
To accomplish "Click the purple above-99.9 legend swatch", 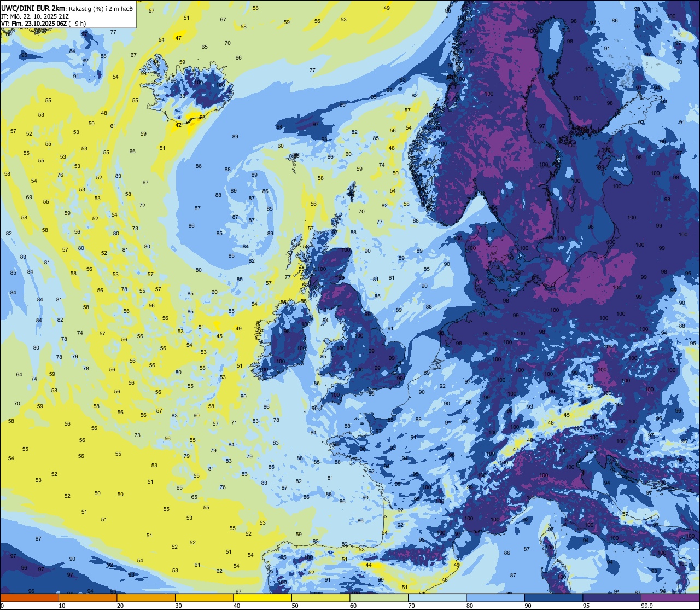I will click(x=670, y=597).
